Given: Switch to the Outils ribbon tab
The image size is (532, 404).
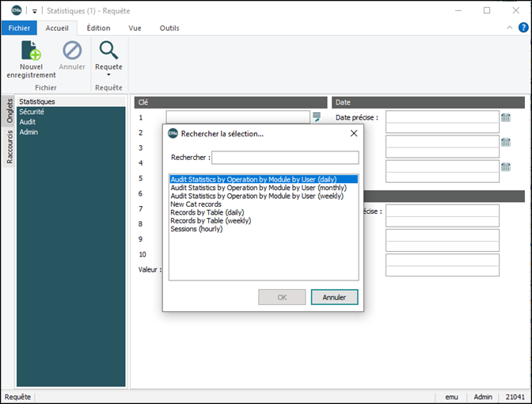Looking at the screenshot, I should click(169, 28).
